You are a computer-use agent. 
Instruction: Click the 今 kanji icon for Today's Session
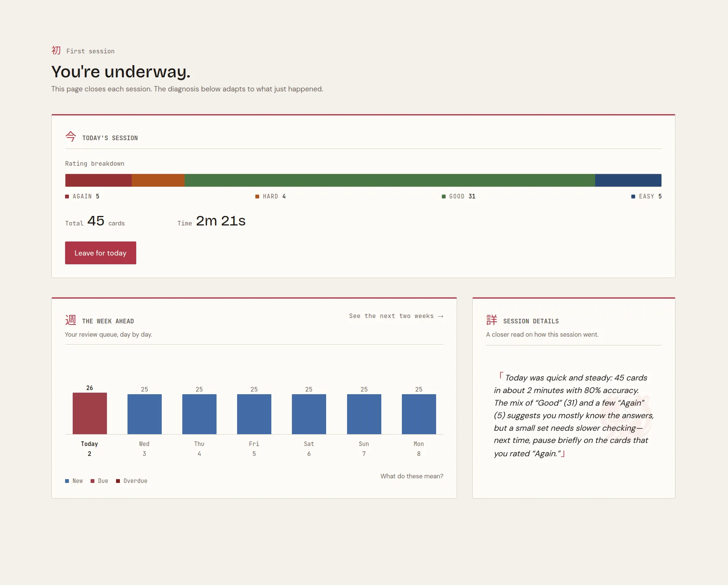(x=70, y=136)
